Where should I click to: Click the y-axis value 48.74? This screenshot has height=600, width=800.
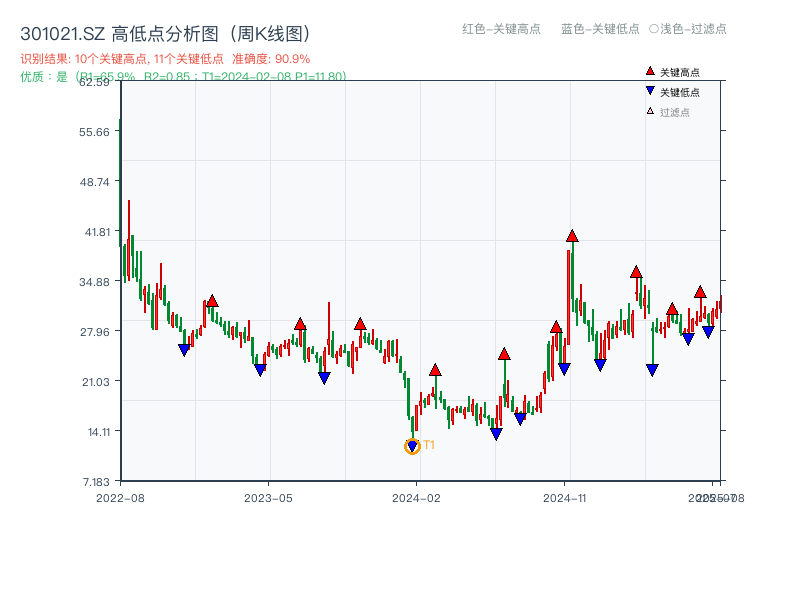click(x=94, y=182)
